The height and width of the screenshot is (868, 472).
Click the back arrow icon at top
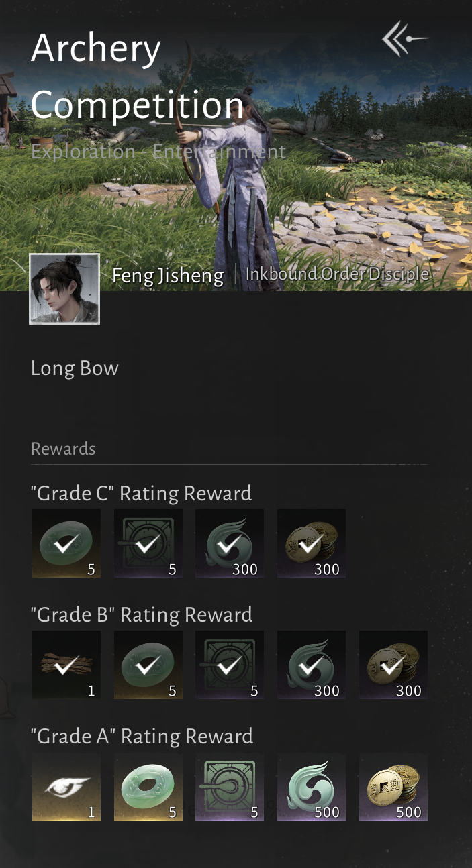coord(405,39)
